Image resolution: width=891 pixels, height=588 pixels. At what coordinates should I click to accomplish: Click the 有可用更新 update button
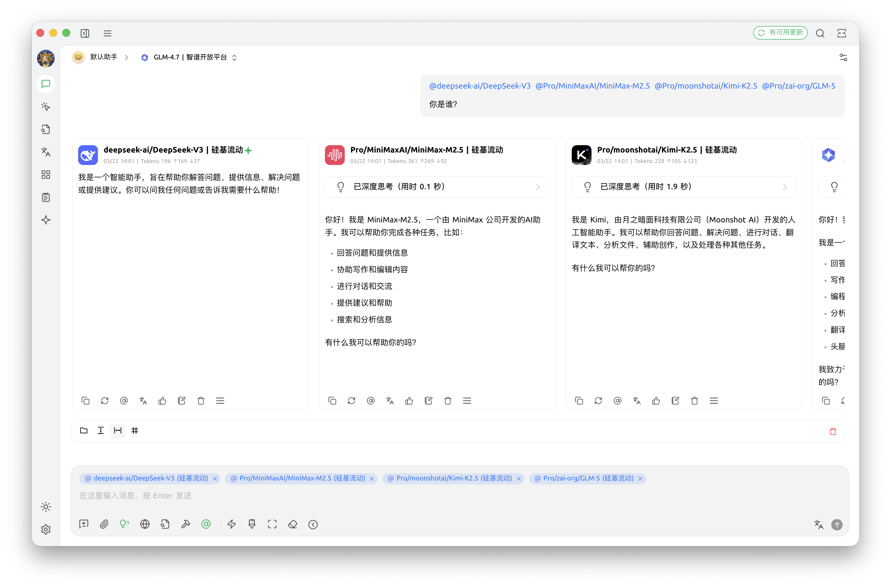[x=780, y=33]
